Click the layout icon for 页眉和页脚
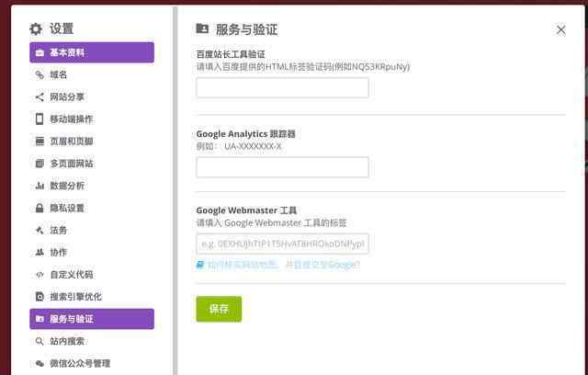This screenshot has height=375, width=588. point(40,142)
